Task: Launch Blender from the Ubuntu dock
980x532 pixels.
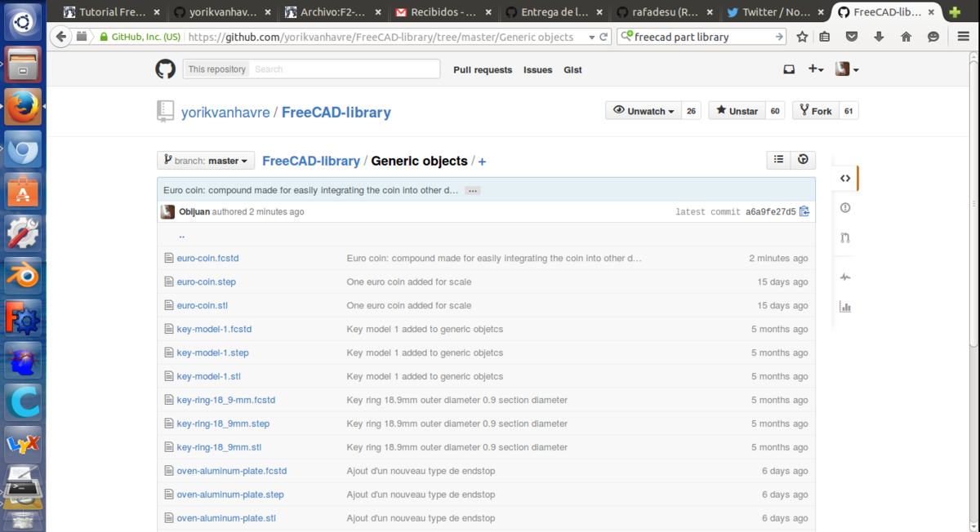Action: [22, 277]
